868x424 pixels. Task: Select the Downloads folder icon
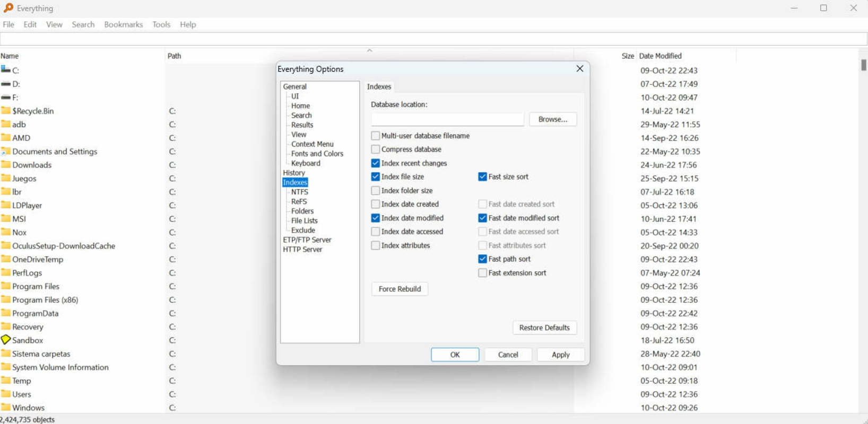click(6, 164)
